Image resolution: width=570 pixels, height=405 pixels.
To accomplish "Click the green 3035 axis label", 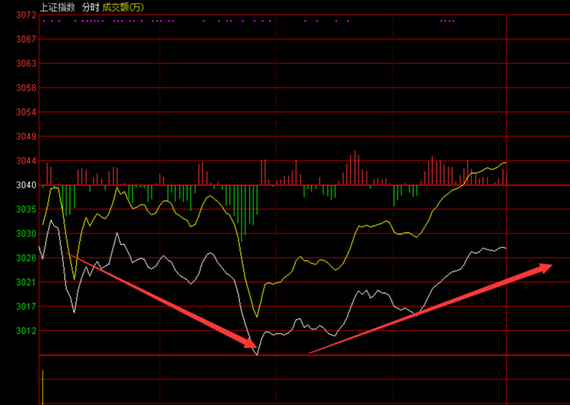I will point(26,209).
